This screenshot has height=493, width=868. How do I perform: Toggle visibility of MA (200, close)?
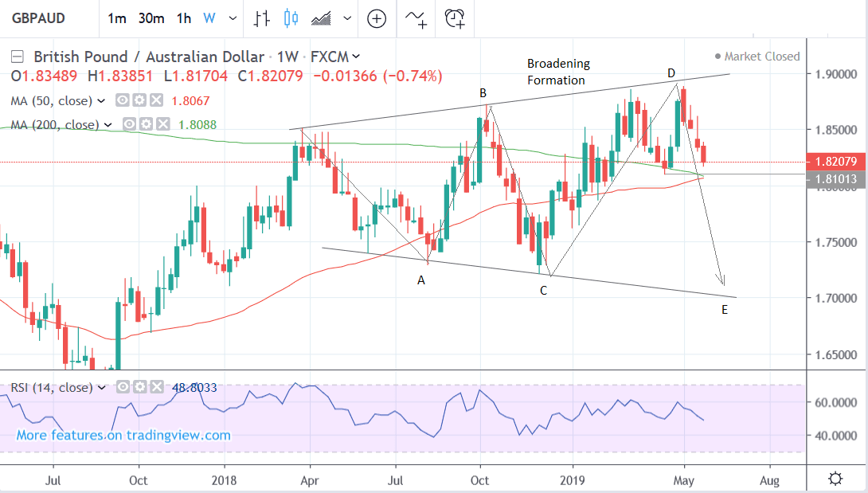click(x=127, y=125)
